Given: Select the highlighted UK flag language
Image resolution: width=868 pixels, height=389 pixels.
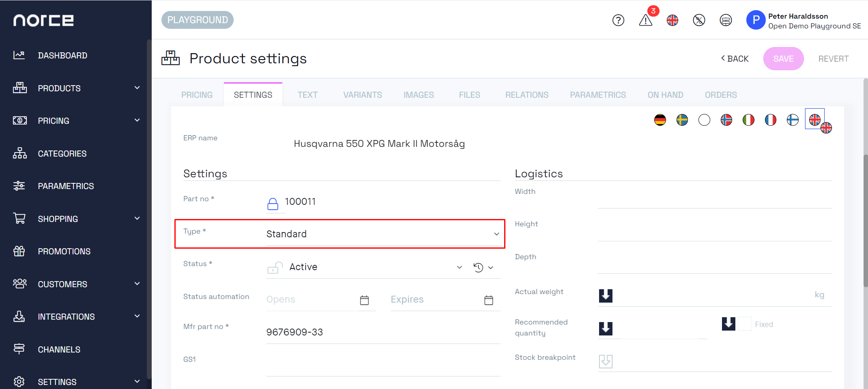Looking at the screenshot, I should pos(814,119).
